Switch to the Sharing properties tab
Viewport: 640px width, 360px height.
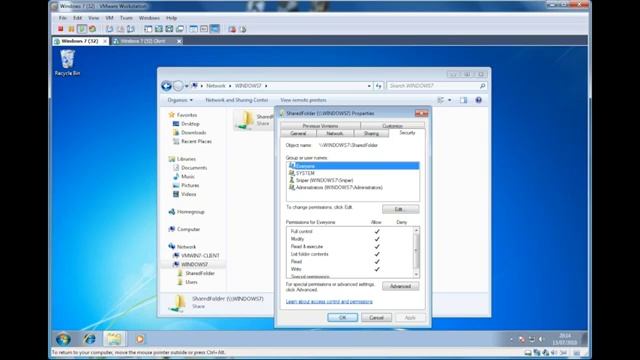pyautogui.click(x=371, y=133)
